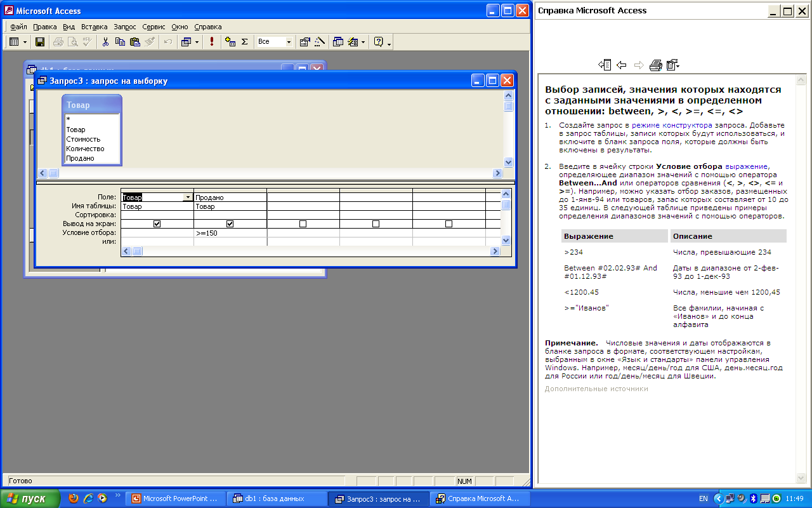Image resolution: width=812 pixels, height=508 pixels.
Task: Check the Show box in the fourth grid column
Action: (376, 224)
